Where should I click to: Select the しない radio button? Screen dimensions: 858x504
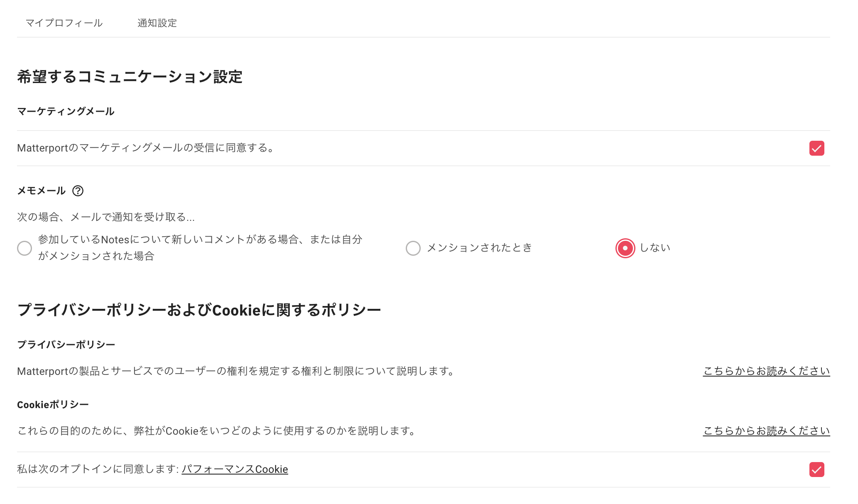(x=625, y=248)
